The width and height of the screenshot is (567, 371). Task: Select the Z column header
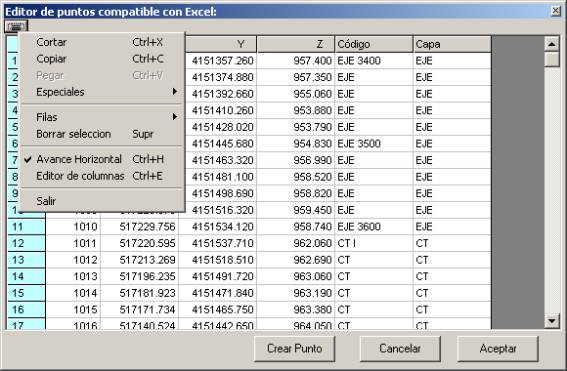(x=296, y=44)
